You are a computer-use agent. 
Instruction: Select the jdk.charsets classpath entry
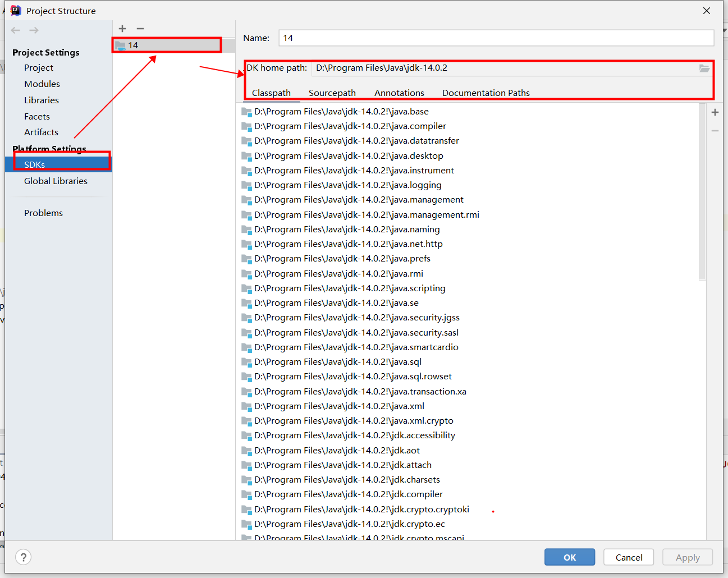pyautogui.click(x=341, y=479)
